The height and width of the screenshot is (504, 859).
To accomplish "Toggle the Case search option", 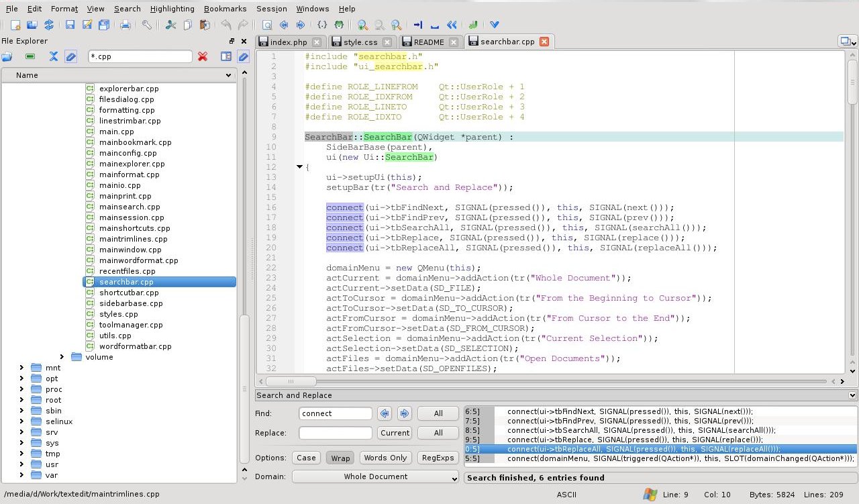I will tap(306, 458).
